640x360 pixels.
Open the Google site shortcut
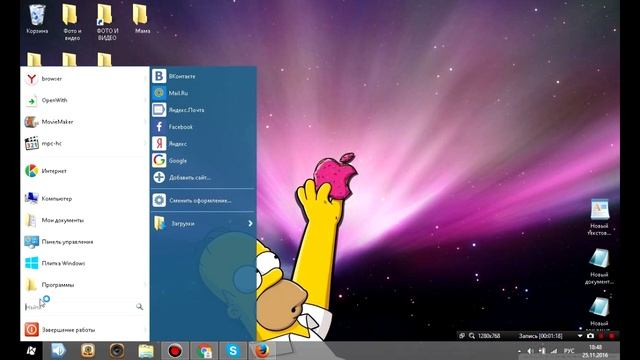[203, 161]
